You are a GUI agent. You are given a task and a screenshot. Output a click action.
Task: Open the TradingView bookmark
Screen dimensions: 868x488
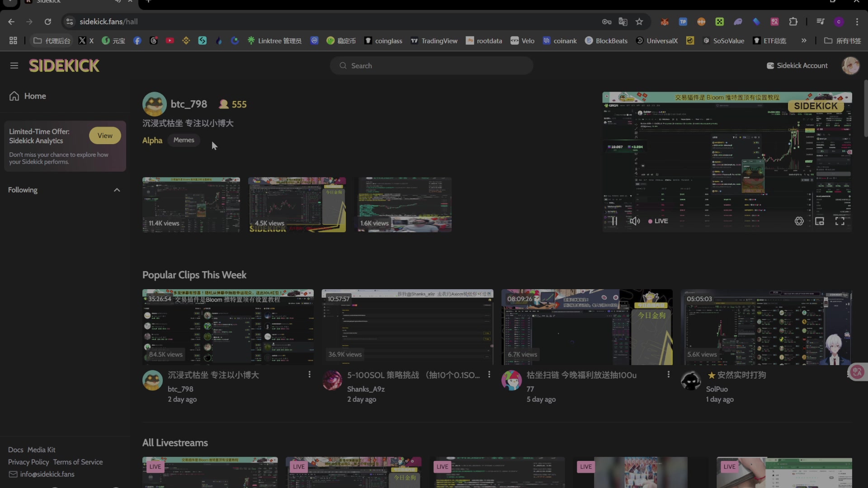coord(434,41)
